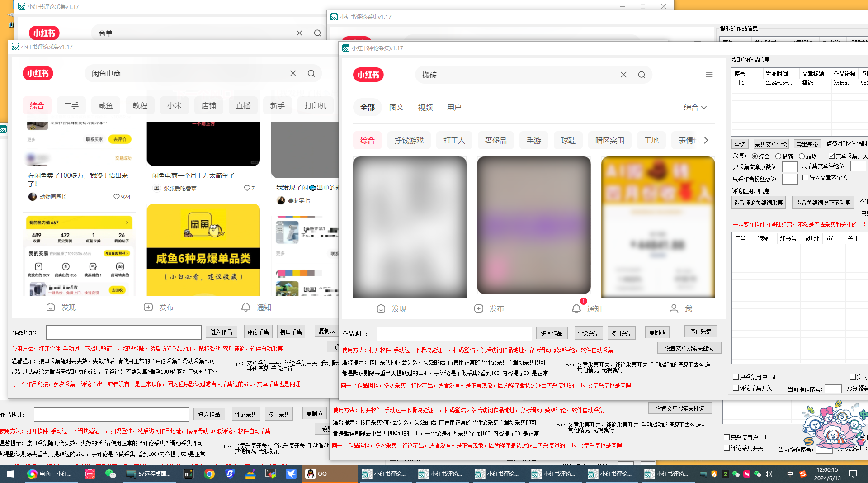Screen dimensions: 868x483
Task: Select the 最新 radio button for 采集
Action: [778, 156]
